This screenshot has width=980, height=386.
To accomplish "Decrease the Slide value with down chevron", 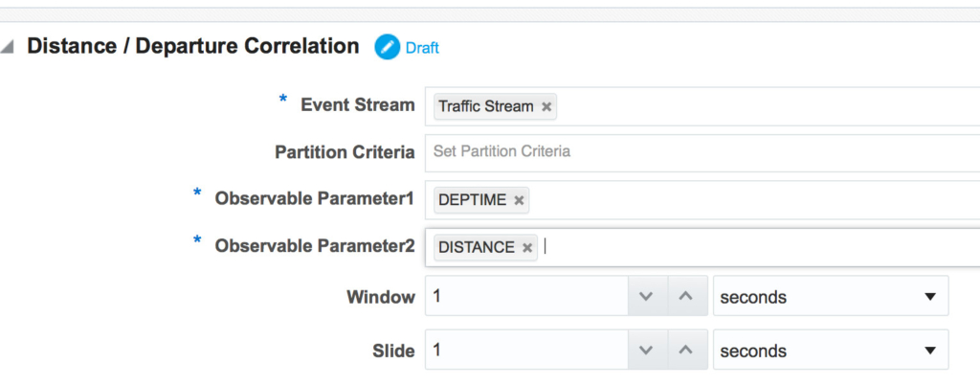I will pos(647,350).
